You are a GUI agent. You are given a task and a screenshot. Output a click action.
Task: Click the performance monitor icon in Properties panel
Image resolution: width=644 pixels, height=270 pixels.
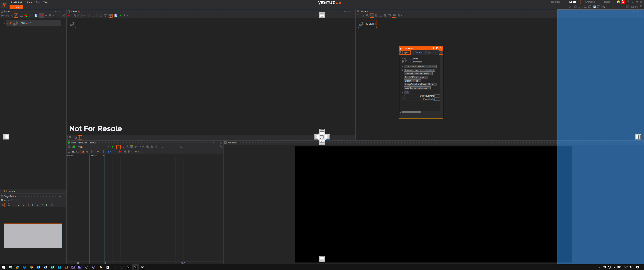coord(441,53)
